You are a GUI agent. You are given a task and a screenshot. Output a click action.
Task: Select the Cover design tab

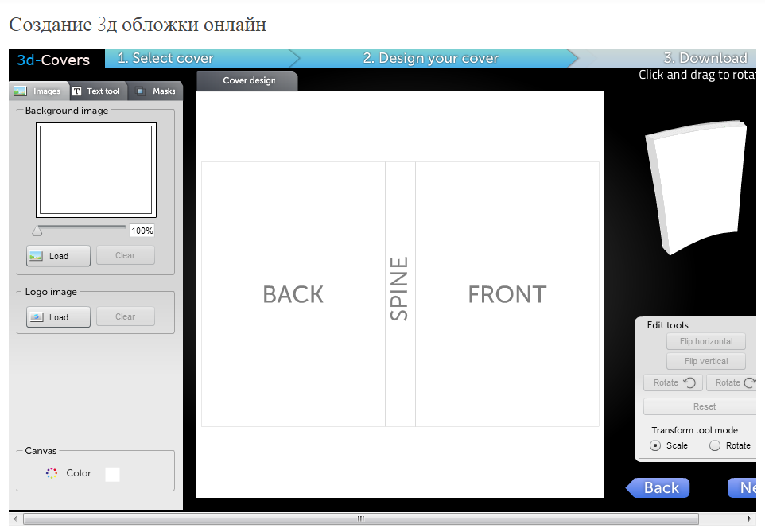(x=247, y=80)
